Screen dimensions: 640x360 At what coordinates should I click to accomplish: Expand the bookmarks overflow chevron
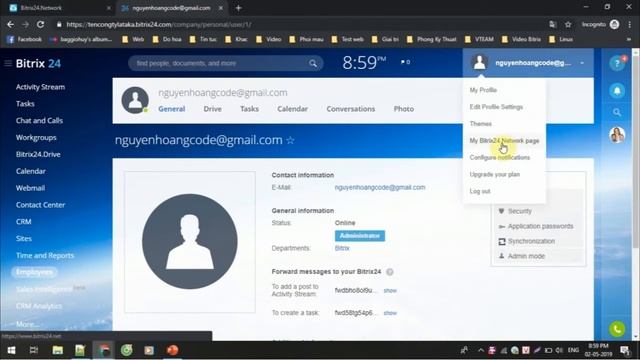[629, 39]
